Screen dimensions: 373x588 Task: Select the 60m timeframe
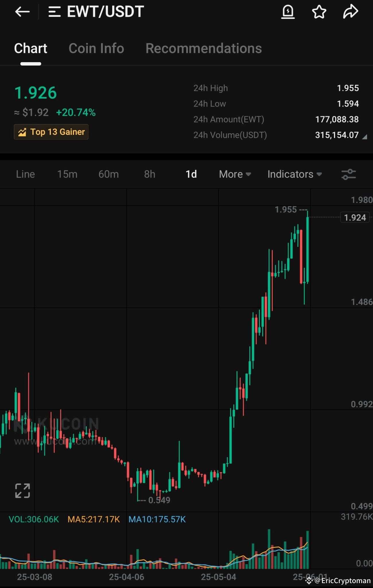(x=108, y=174)
